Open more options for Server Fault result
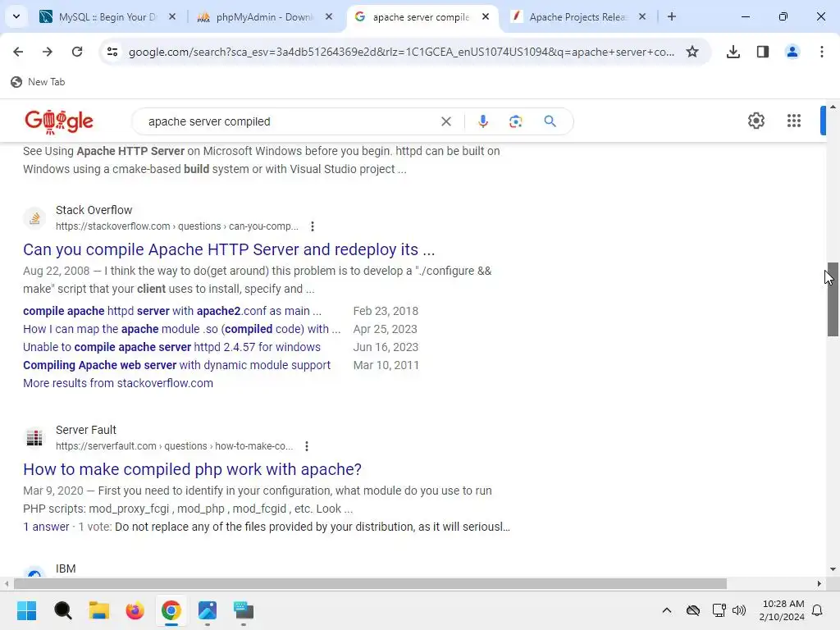 307,446
